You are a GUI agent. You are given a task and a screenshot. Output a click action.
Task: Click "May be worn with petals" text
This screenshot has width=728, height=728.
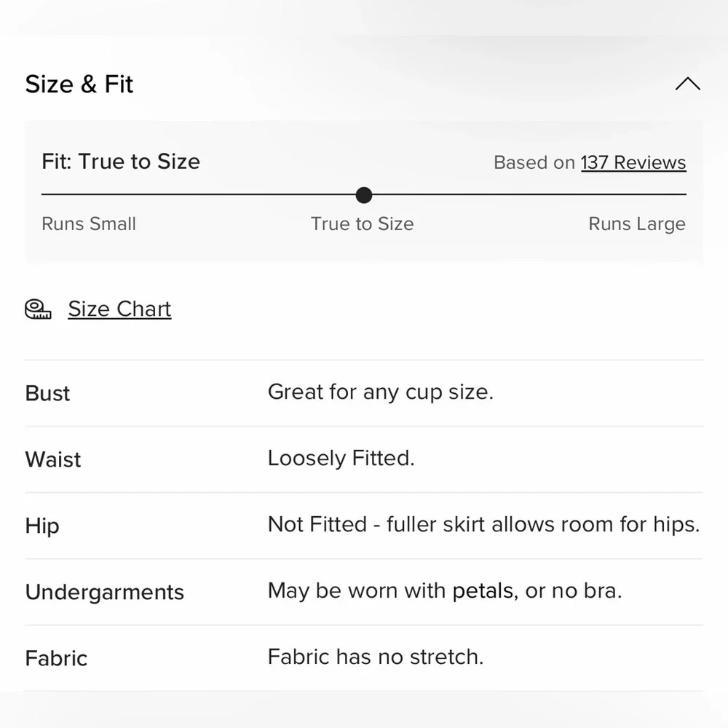(444, 590)
